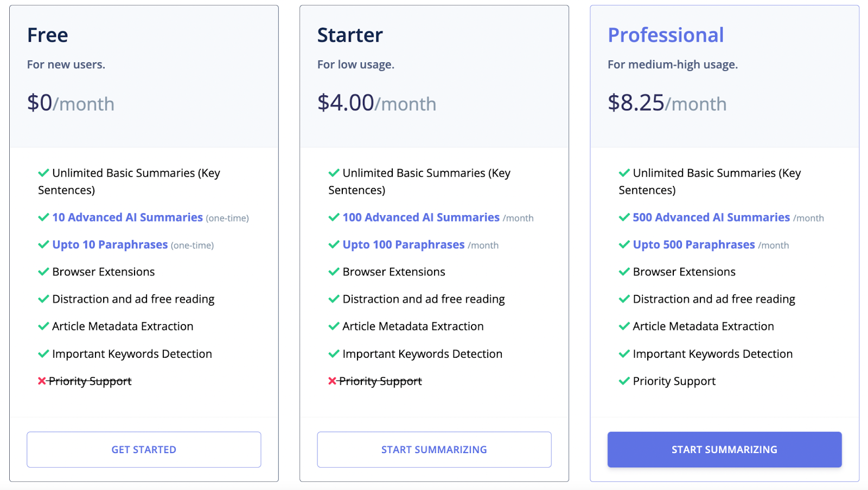Image resolution: width=868 pixels, height=490 pixels.
Task: Select the 10 Advanced AI Summaries link
Action: click(x=127, y=217)
